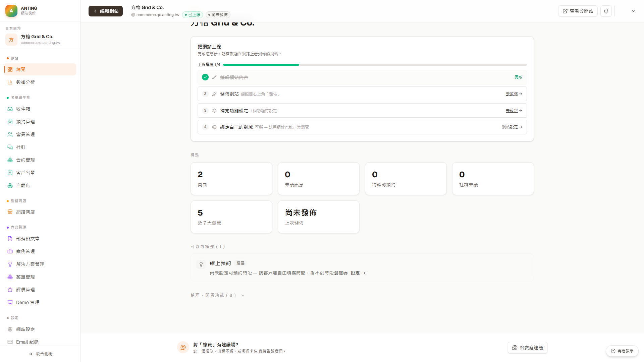Click the gear icon beside 補完功能設定

214,111
